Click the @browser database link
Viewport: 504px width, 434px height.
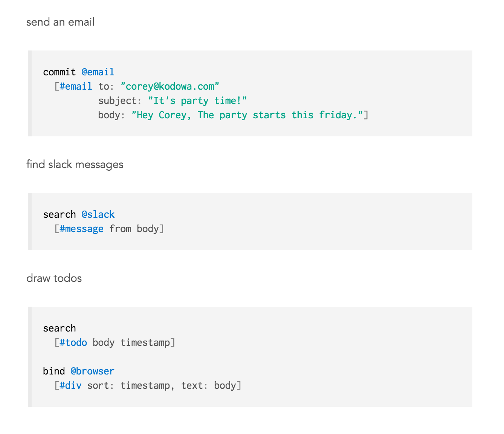93,371
